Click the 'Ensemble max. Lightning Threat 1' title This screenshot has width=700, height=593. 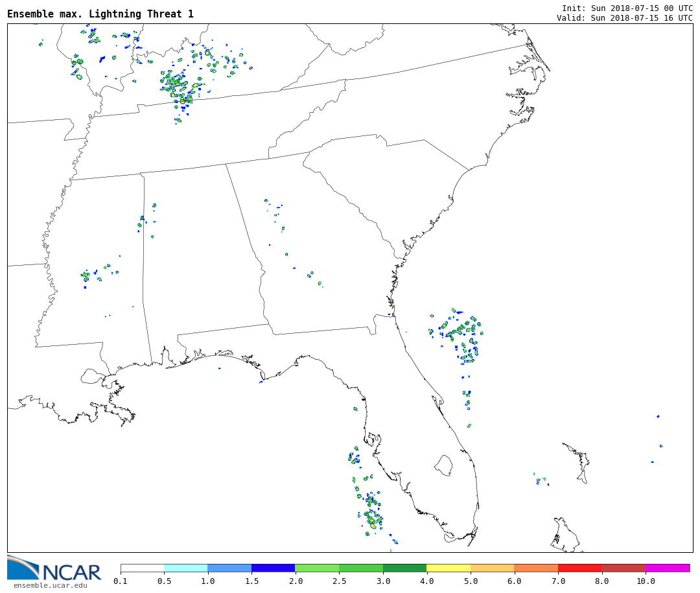100,14
